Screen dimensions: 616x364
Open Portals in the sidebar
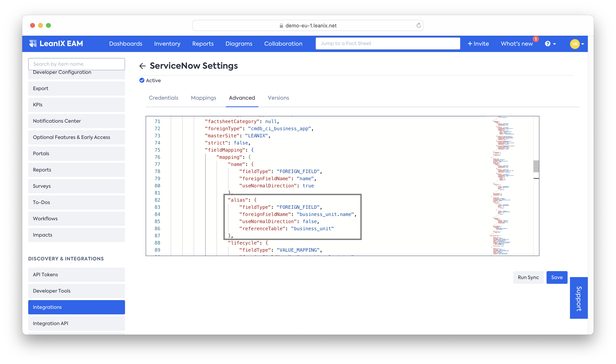tap(77, 153)
